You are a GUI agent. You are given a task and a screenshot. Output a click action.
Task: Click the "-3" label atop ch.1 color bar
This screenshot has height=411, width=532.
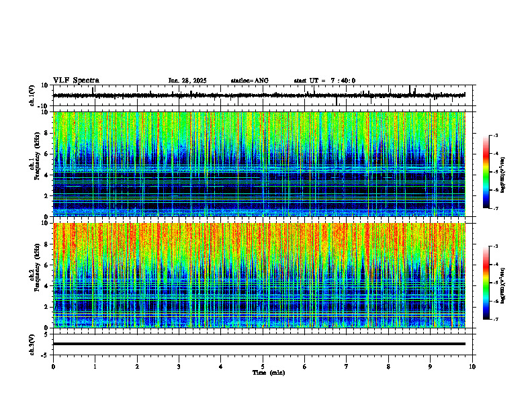coord(495,135)
